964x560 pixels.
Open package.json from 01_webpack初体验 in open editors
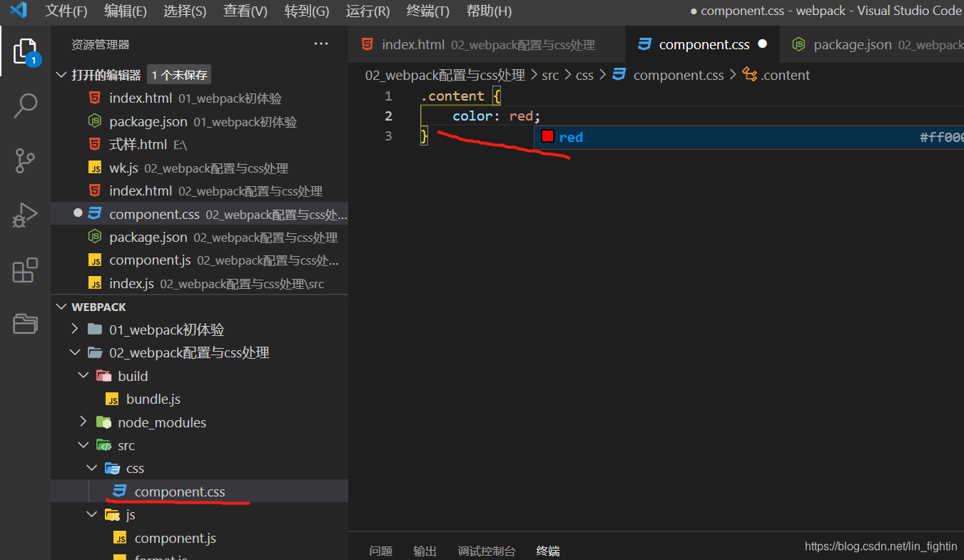(200, 122)
